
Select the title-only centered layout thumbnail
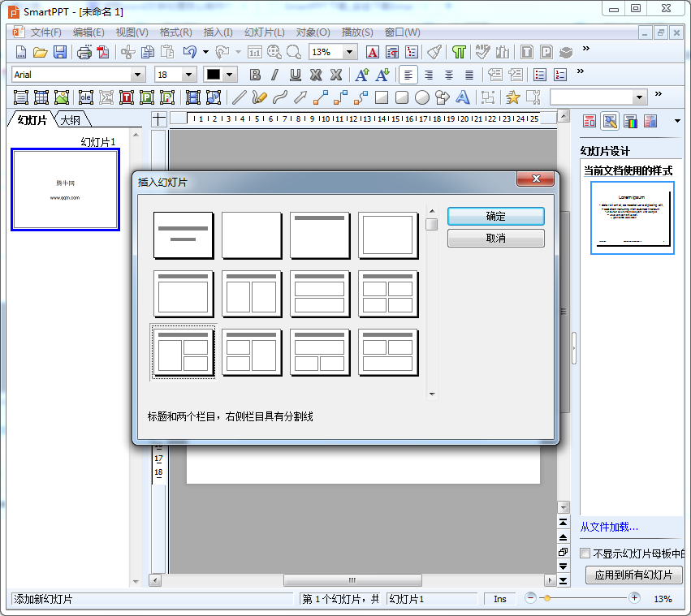pyautogui.click(x=184, y=235)
